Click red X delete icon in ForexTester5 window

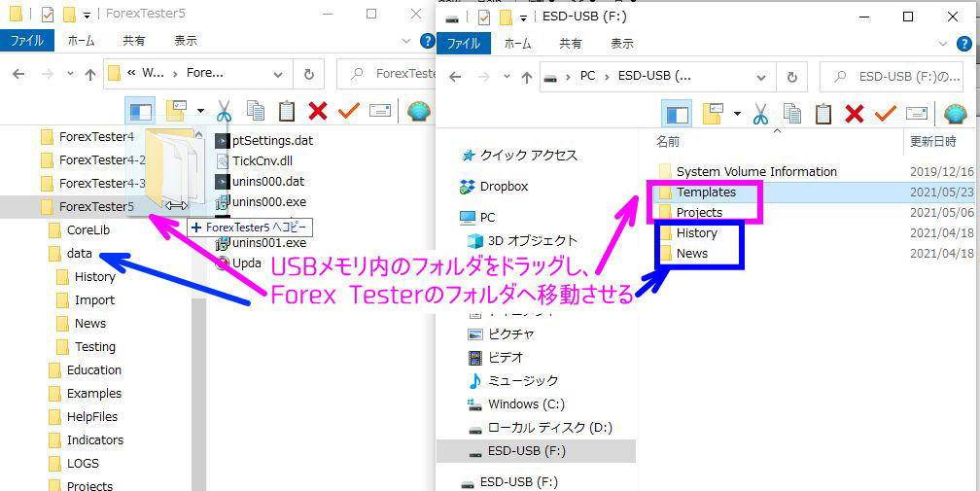[318, 111]
